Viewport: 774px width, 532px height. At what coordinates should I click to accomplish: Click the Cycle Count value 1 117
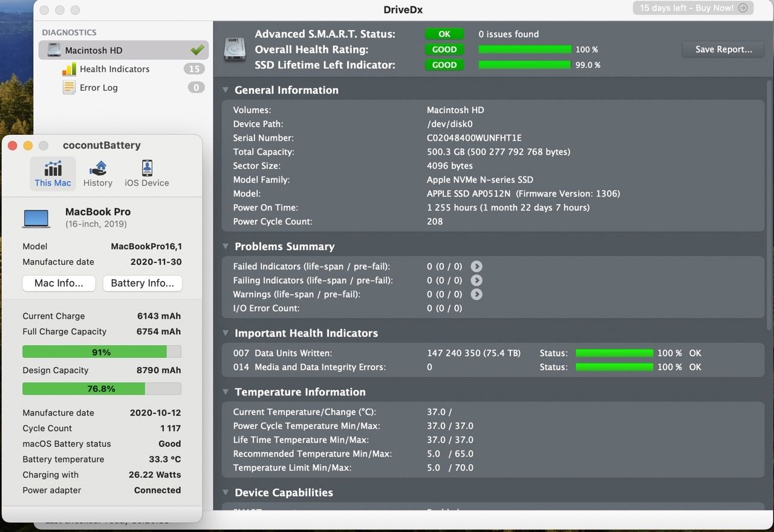point(171,428)
